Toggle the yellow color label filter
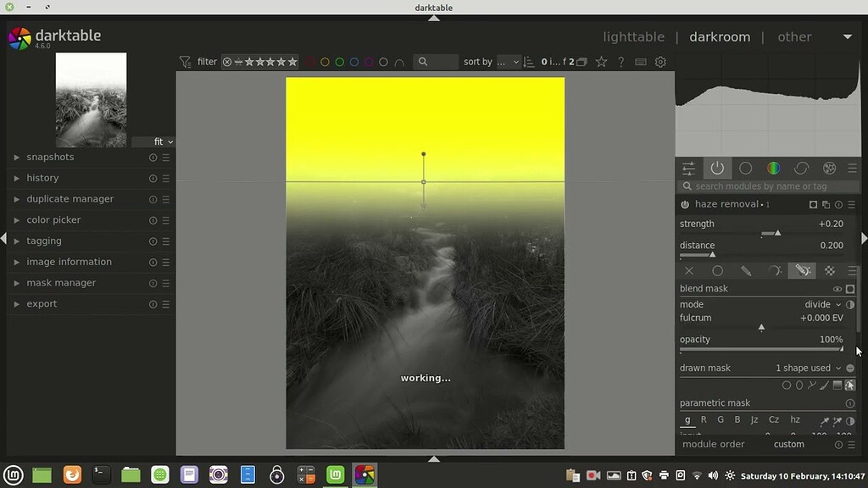The width and height of the screenshot is (868, 488). pyautogui.click(x=325, y=62)
